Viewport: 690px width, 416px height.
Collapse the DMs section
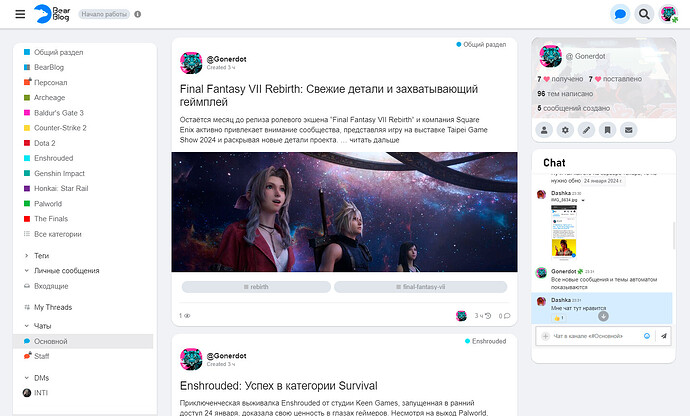(x=27, y=378)
